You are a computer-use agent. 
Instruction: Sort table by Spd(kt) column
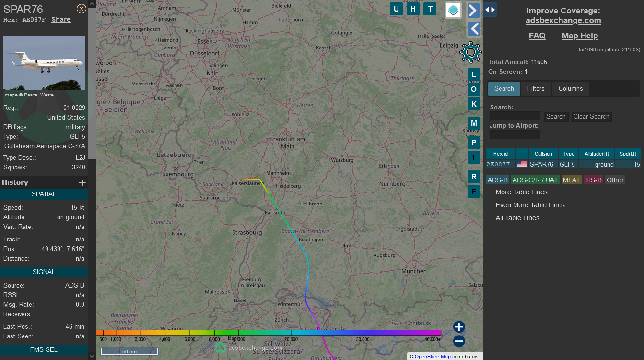(x=628, y=154)
